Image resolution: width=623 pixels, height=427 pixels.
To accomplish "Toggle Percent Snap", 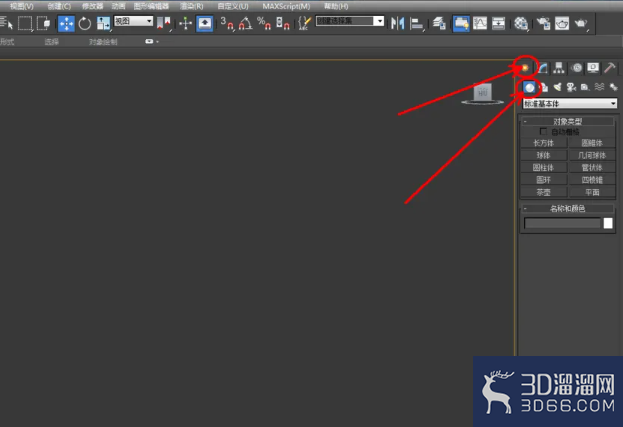I will [264, 23].
